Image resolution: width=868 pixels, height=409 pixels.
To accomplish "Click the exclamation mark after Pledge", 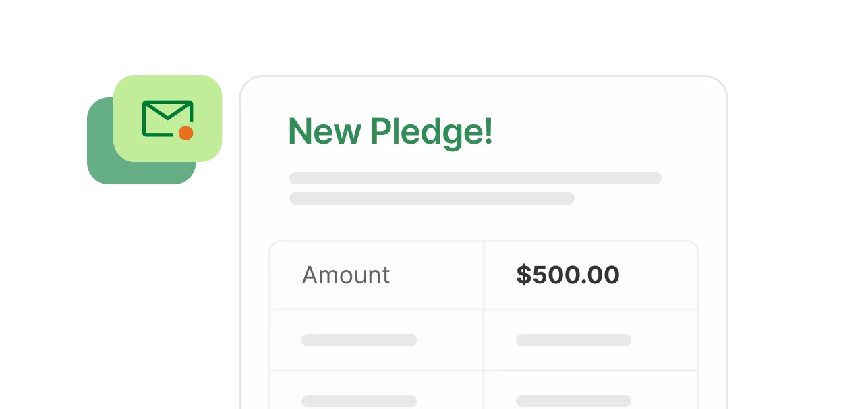I will click(488, 130).
